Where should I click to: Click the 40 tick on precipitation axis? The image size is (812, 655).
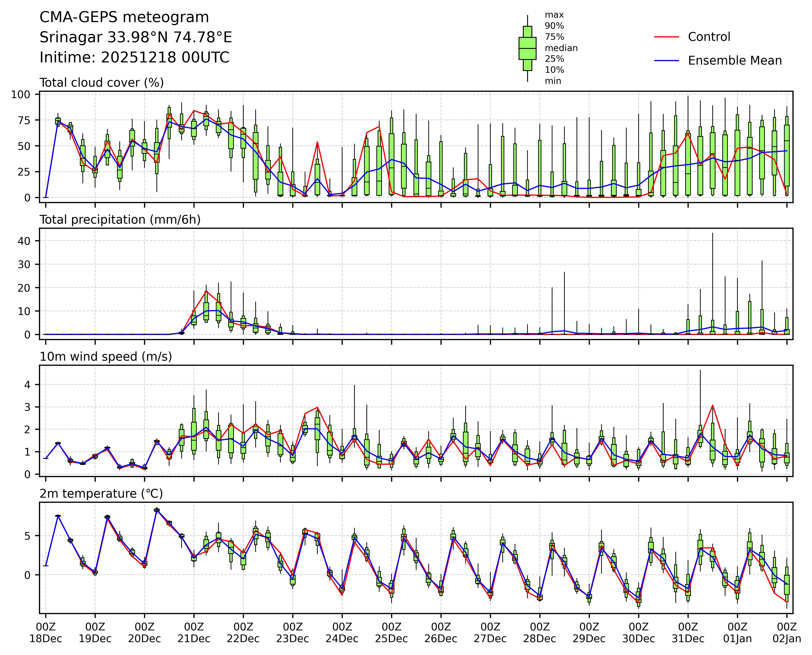tap(23, 241)
